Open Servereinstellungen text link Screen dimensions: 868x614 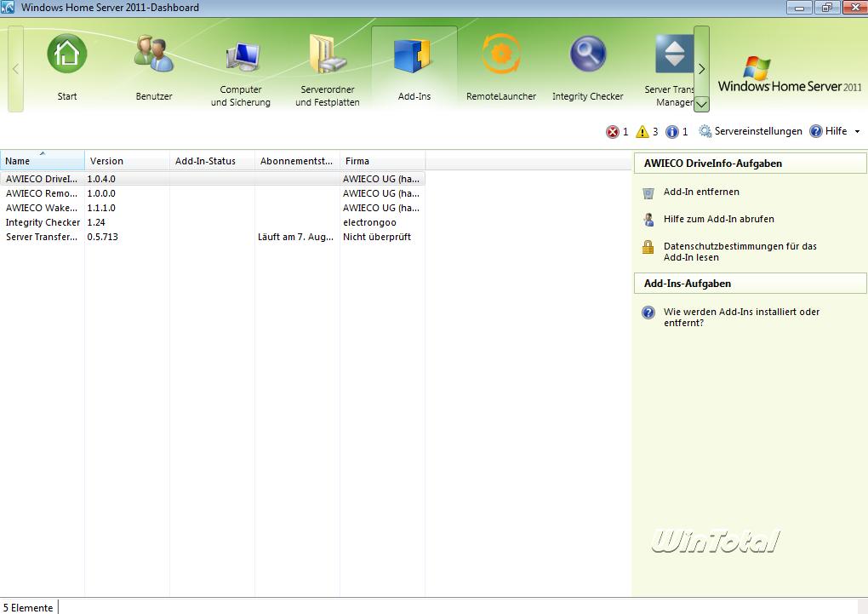click(758, 131)
